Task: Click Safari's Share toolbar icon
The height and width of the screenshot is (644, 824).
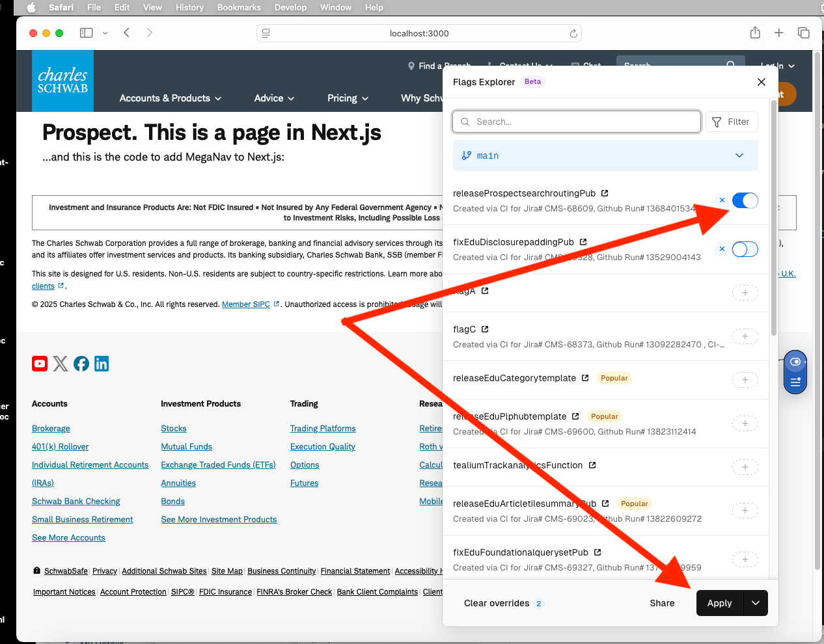Action: 755,33
